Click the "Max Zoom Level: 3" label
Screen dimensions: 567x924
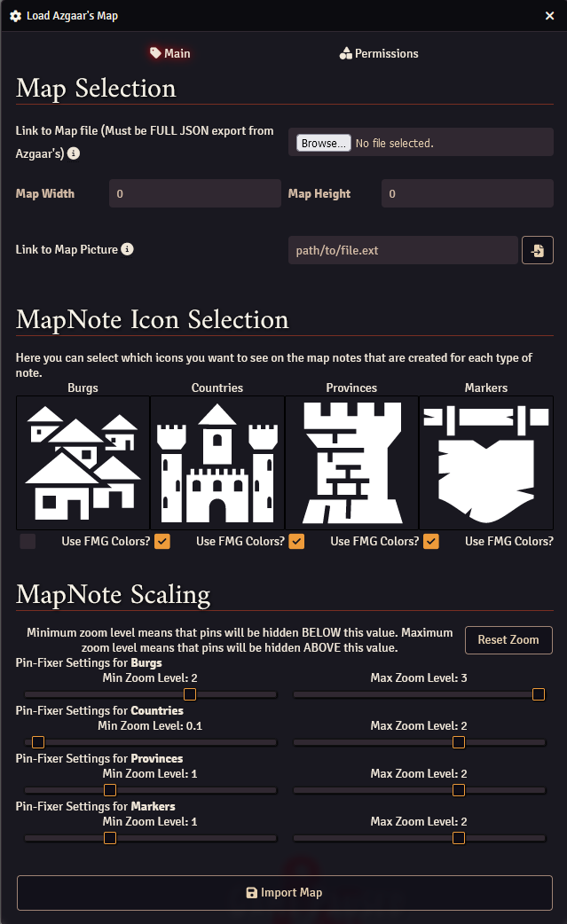419,678
